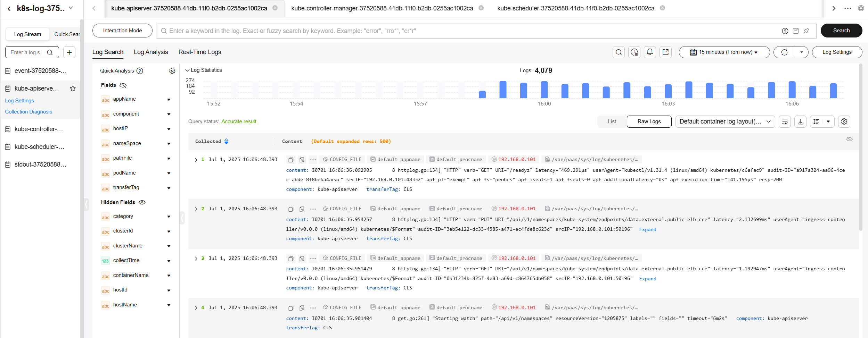868x338 pixels.
Task: Switch to the Log Analysis tab
Action: click(x=151, y=52)
